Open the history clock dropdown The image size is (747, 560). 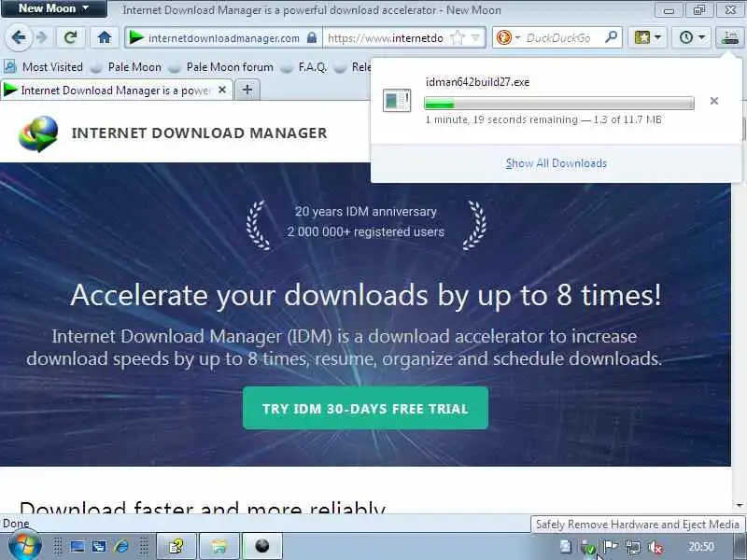[691, 37]
